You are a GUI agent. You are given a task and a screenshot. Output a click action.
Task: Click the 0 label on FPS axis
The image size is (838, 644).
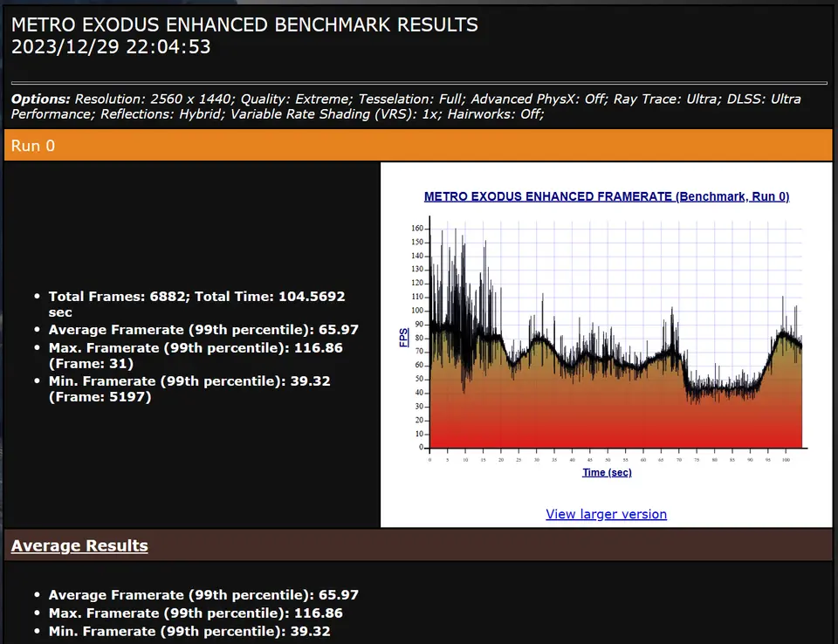click(x=421, y=447)
